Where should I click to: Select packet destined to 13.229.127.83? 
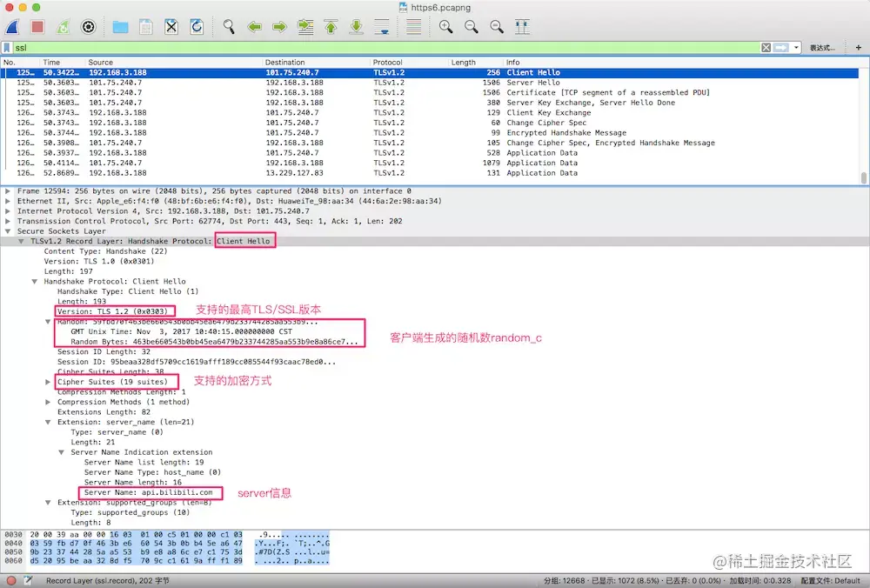coord(432,173)
